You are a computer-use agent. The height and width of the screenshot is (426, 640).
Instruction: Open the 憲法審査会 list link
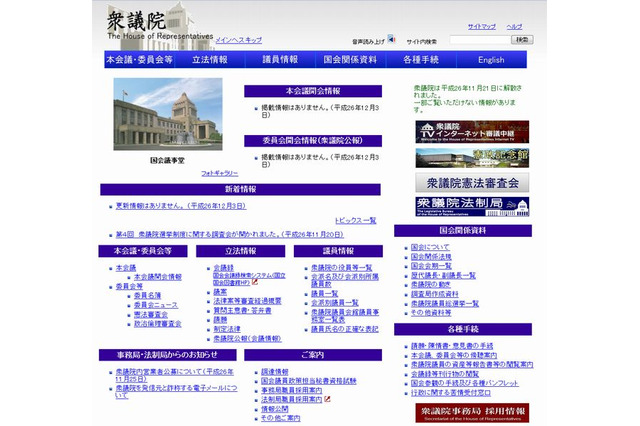pos(151,315)
